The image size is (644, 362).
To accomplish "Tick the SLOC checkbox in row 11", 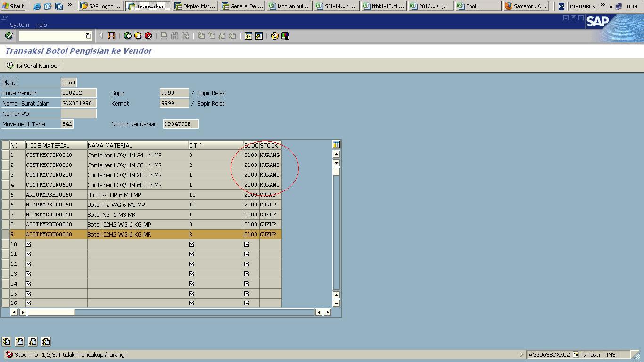I will point(247,254).
